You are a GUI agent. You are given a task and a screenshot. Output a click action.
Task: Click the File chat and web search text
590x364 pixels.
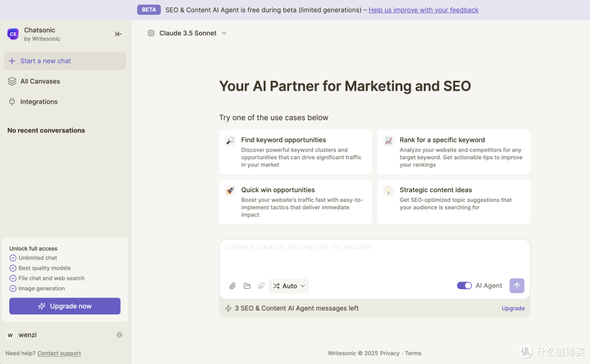click(51, 278)
